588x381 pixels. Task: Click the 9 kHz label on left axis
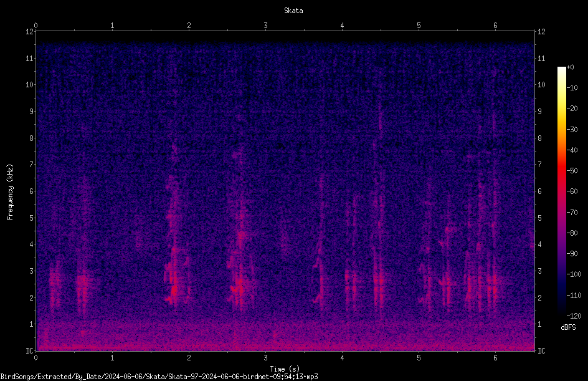coord(31,111)
